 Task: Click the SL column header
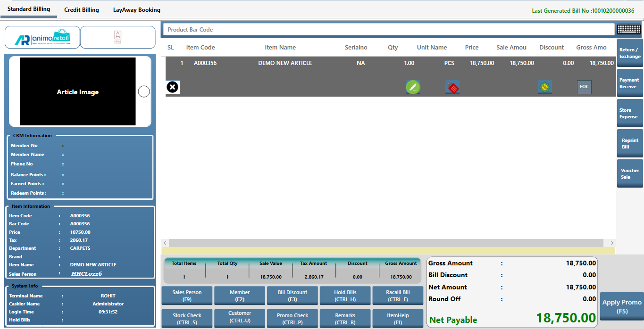pyautogui.click(x=171, y=48)
